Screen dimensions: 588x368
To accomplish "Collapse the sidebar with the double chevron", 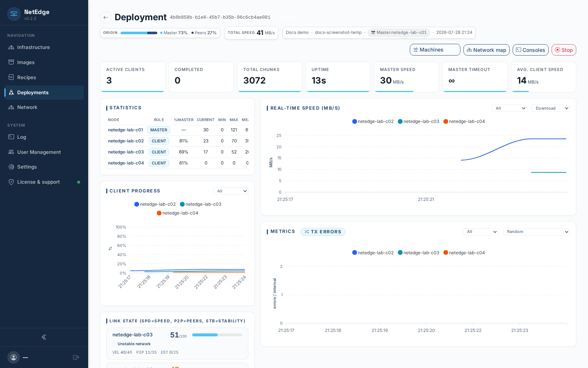I will point(44,337).
